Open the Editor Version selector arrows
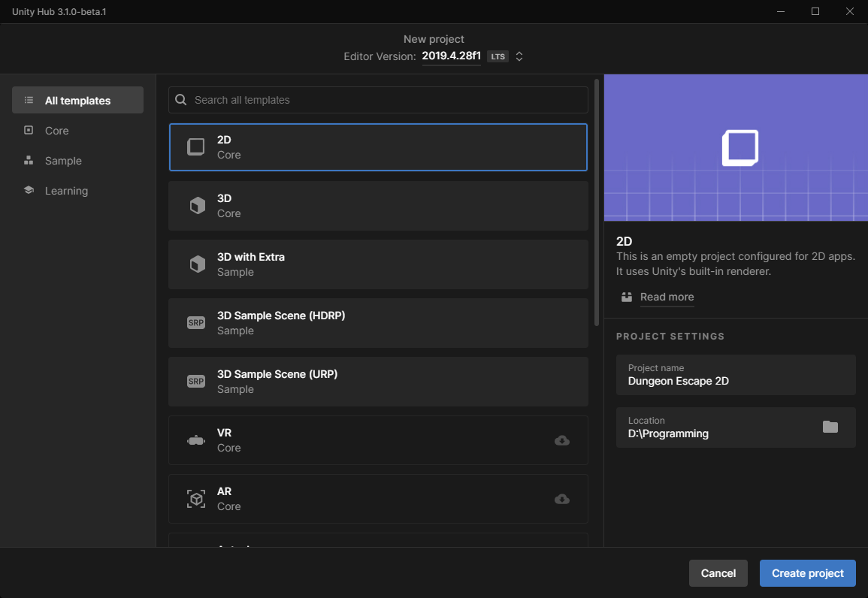The image size is (868, 598). tap(519, 56)
